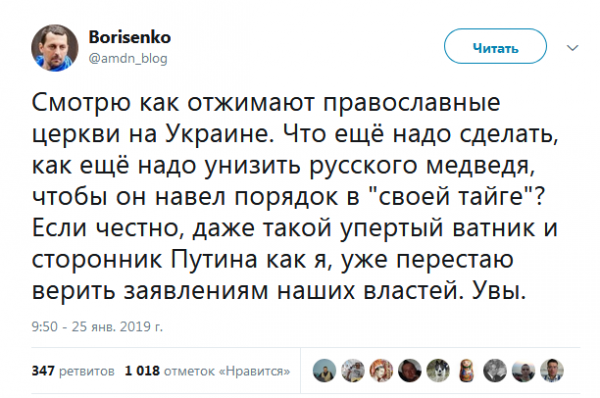Open the black-and-white dog avatar
This screenshot has width=600, height=398.
click(x=438, y=371)
